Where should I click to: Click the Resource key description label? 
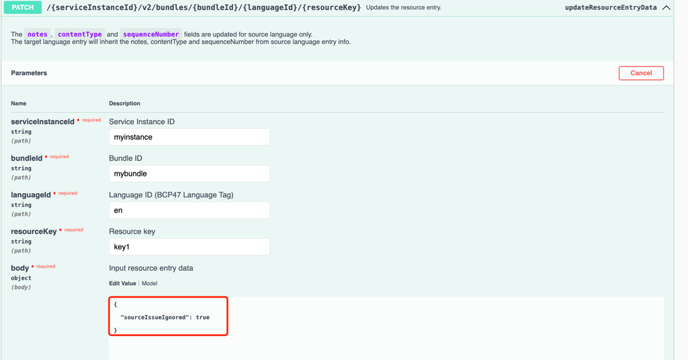[132, 231]
